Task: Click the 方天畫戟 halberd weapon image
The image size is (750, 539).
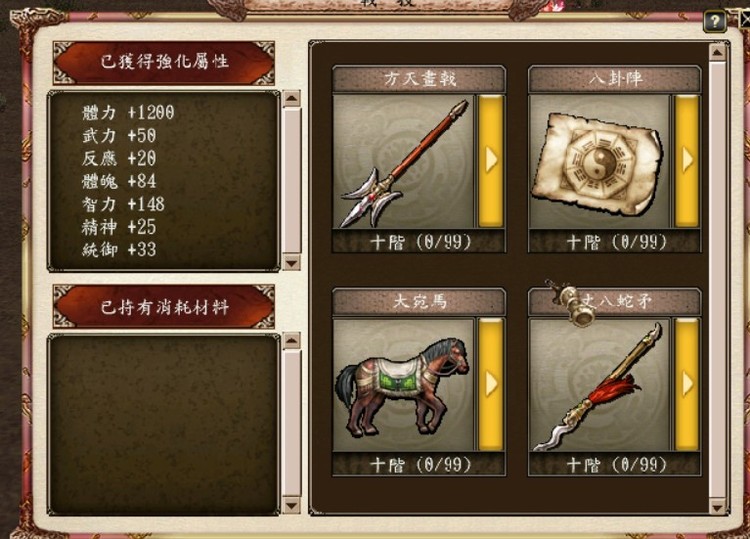Action: (403, 161)
